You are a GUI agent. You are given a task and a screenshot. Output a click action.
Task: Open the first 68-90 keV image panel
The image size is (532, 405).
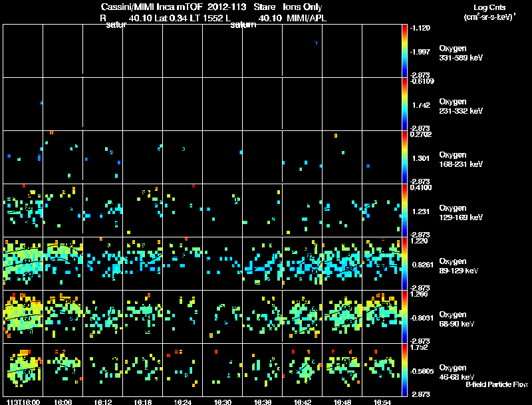23,317
